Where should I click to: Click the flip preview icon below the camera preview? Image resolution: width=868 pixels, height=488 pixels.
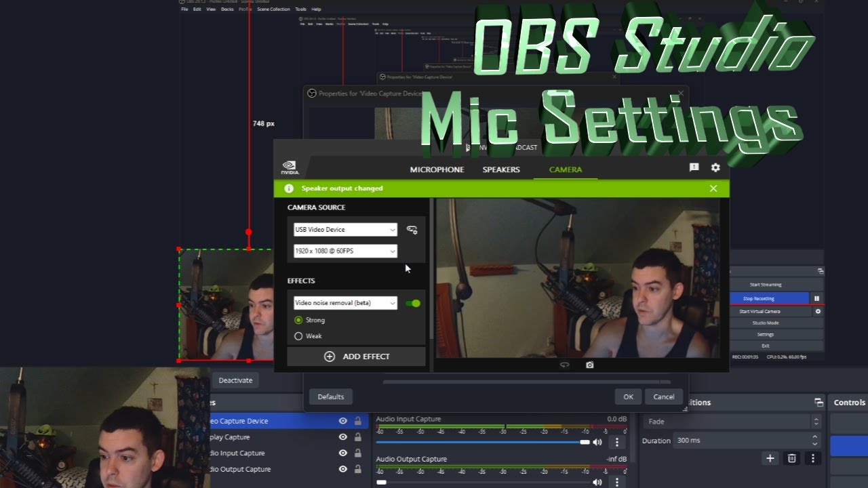(x=564, y=365)
